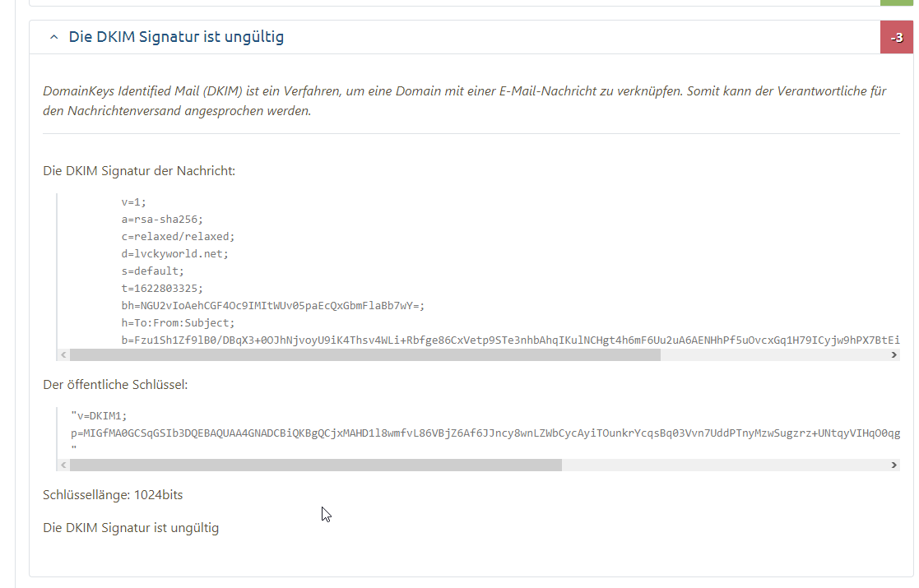Screen dimensions: 919x588
Task: Click the red -3 score badge
Action: [896, 38]
